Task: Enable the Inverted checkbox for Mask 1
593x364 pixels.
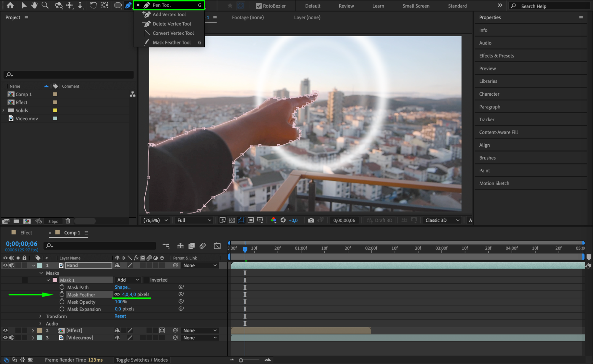Action: 146,280
